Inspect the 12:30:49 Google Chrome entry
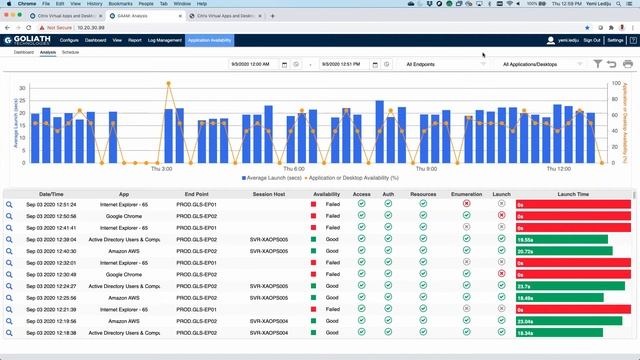640x360 pixels. point(9,275)
